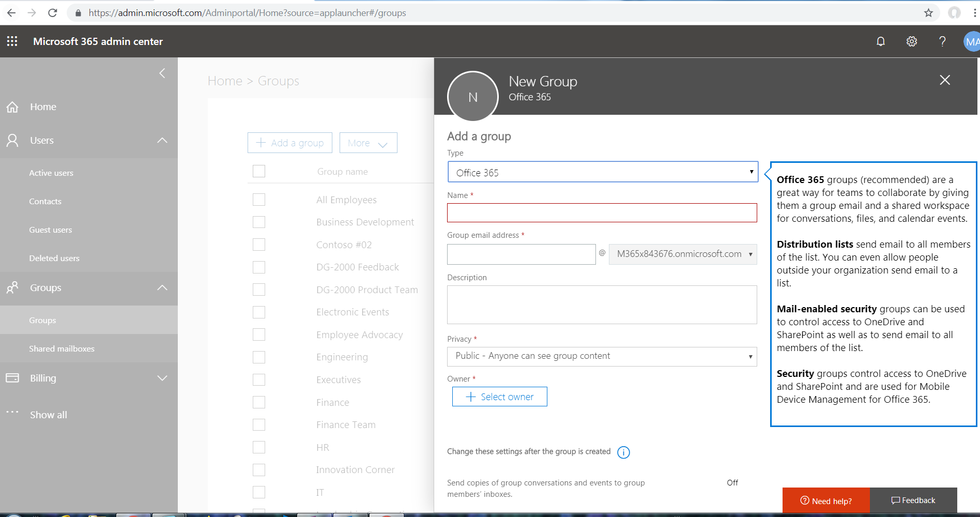Viewport: 980px width, 517px height.
Task: Open the app launcher waffle icon
Action: pos(12,41)
